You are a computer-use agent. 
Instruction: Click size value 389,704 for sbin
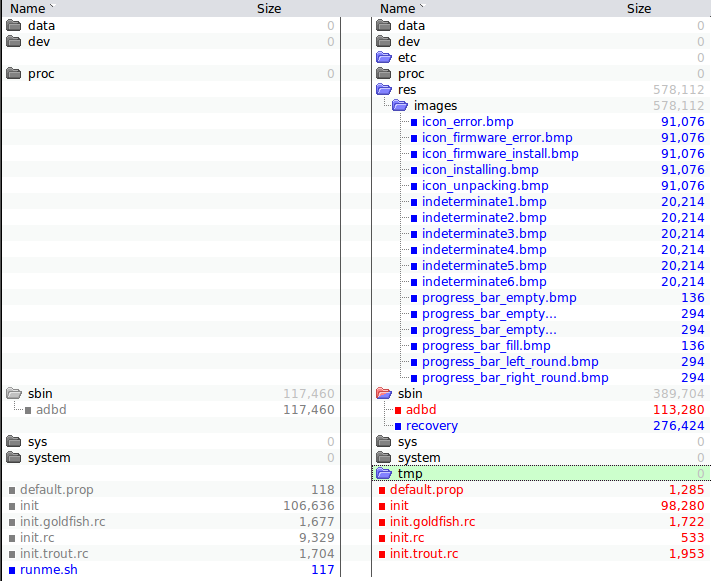click(x=678, y=394)
